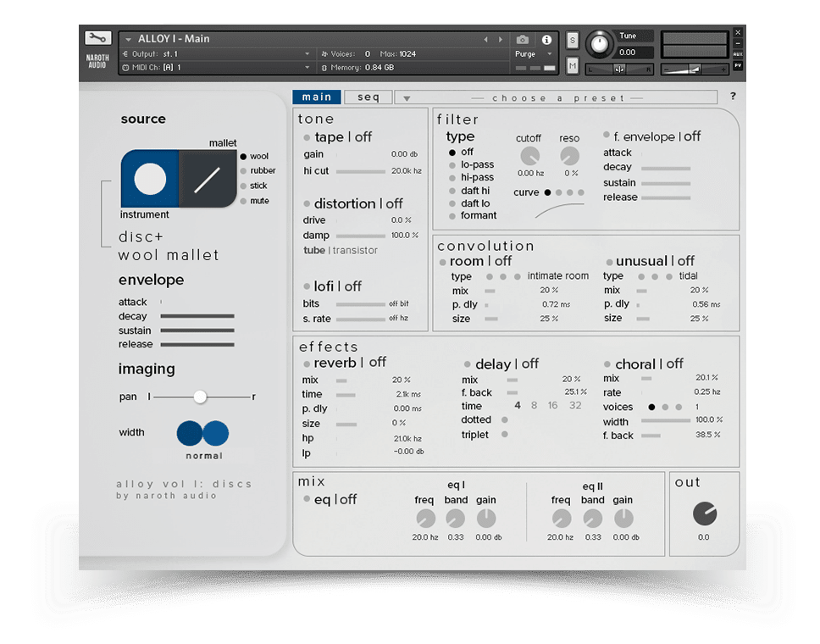Set delay time to 32
The width and height of the screenshot is (820, 644).
(x=575, y=405)
